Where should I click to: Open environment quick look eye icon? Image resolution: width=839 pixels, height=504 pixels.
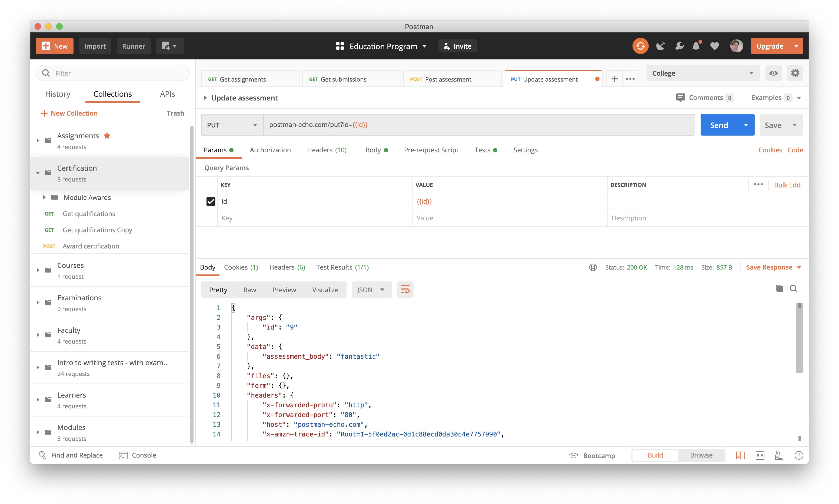click(773, 73)
